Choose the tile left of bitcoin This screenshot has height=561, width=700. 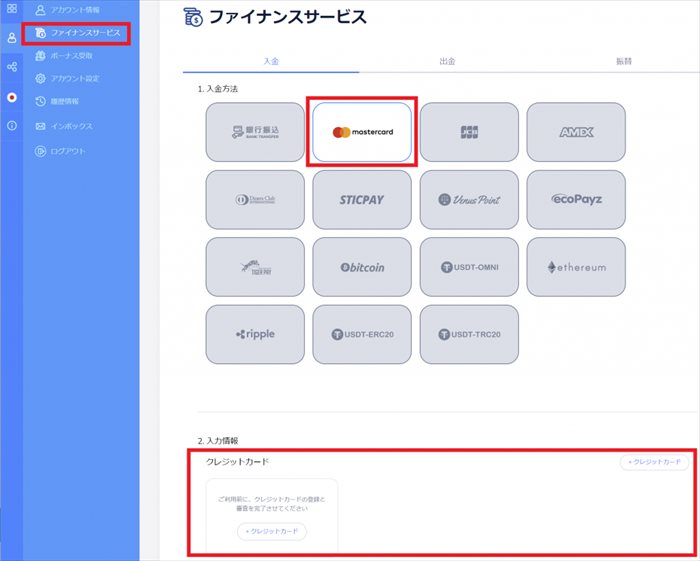[x=255, y=267]
